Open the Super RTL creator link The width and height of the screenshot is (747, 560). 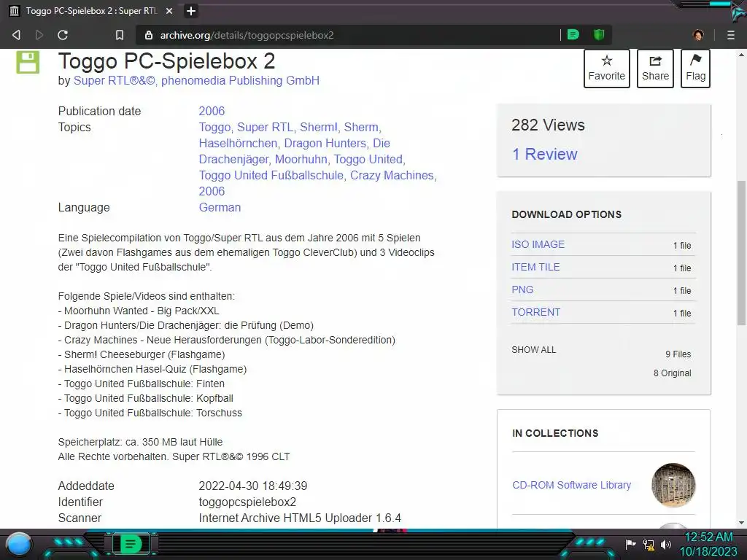coord(115,80)
